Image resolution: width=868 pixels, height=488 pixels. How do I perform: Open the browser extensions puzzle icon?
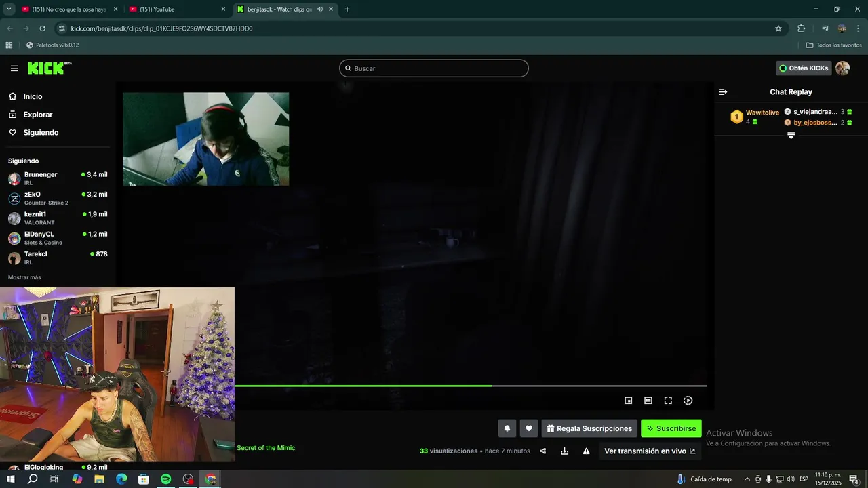pos(801,28)
